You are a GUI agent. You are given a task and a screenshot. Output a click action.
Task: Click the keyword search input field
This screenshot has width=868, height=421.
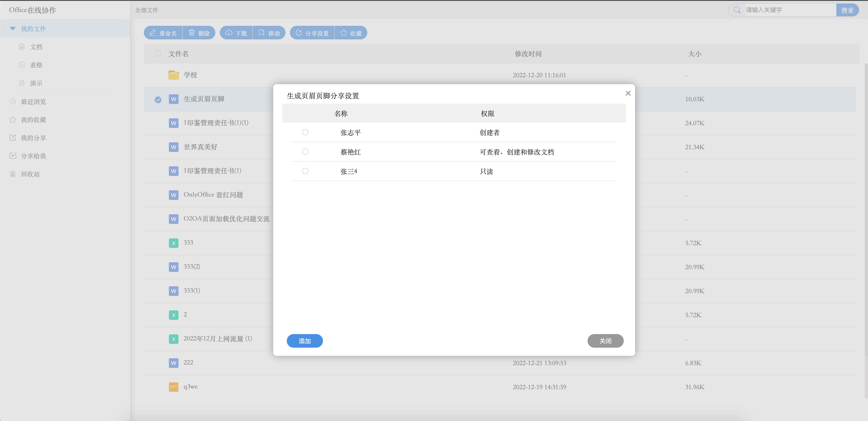click(788, 10)
